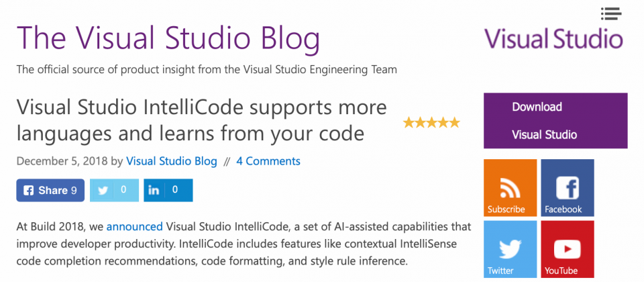The width and height of the screenshot is (644, 282).
Task: Open the hamburger menu icon
Action: pos(611,13)
